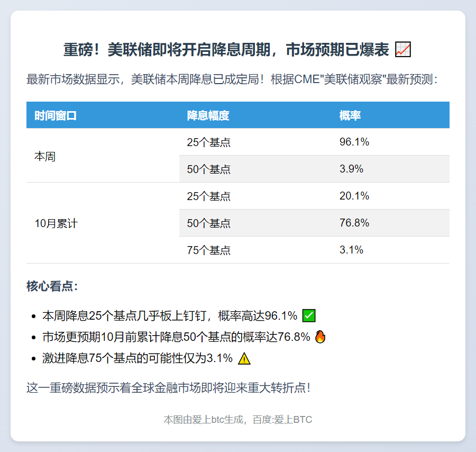Click the intro paragraph mentioning CME
Image resolution: width=476 pixels, height=452 pixels.
[x=232, y=80]
